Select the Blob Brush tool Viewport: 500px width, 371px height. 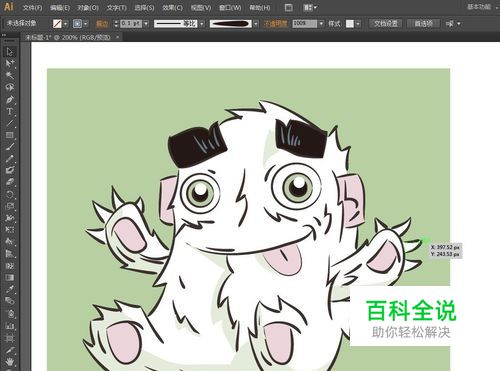point(9,170)
